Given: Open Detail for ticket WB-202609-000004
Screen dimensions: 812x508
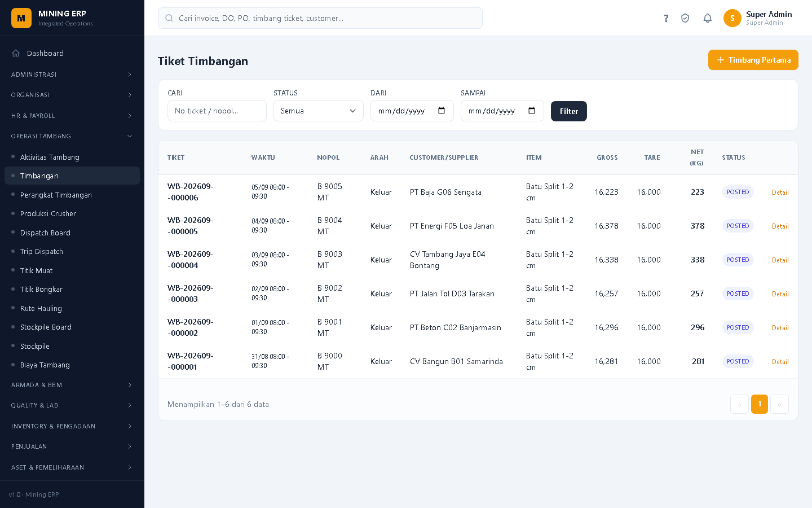Looking at the screenshot, I should tap(780, 260).
